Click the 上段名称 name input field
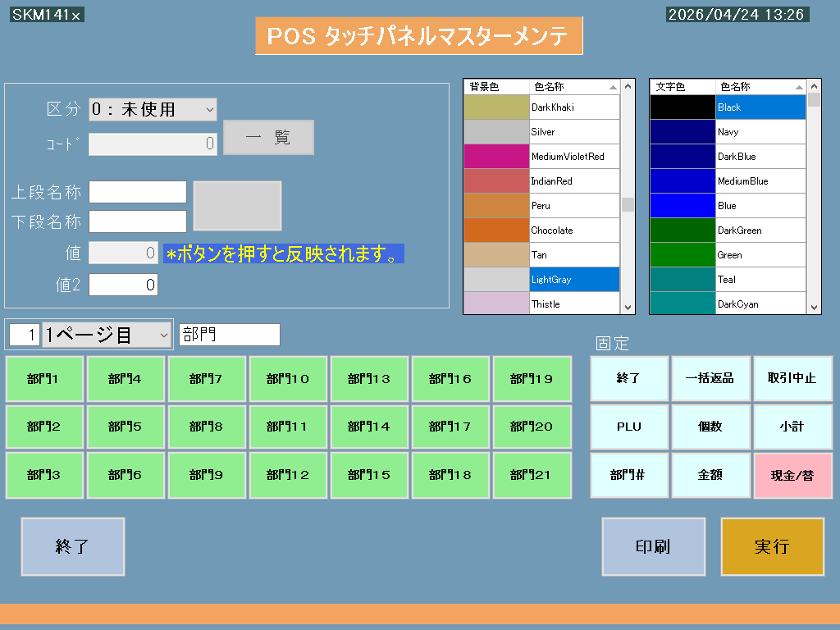Screen dimensions: 840x630 (137, 192)
